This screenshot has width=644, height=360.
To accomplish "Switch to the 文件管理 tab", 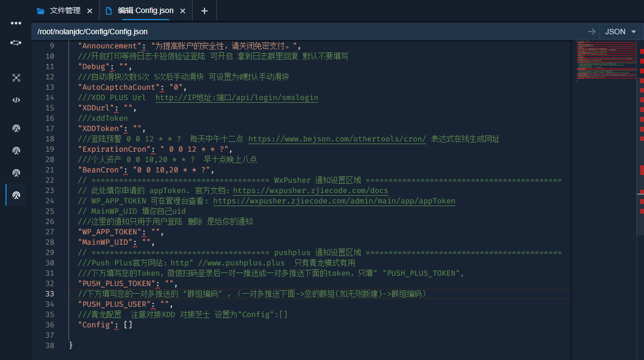I will (65, 11).
